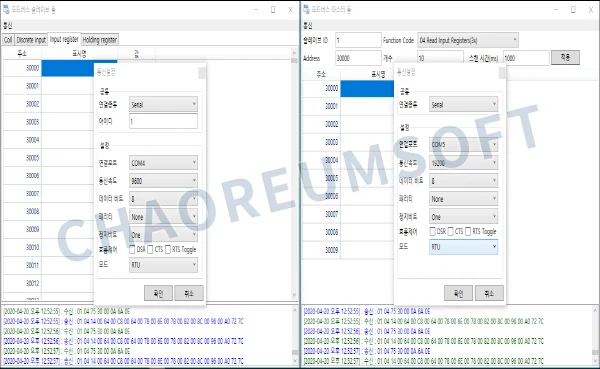Image resolution: width=600 pixels, height=369 pixels.
Task: Enable CTS checkbox in slave dialog
Action: (x=150, y=250)
